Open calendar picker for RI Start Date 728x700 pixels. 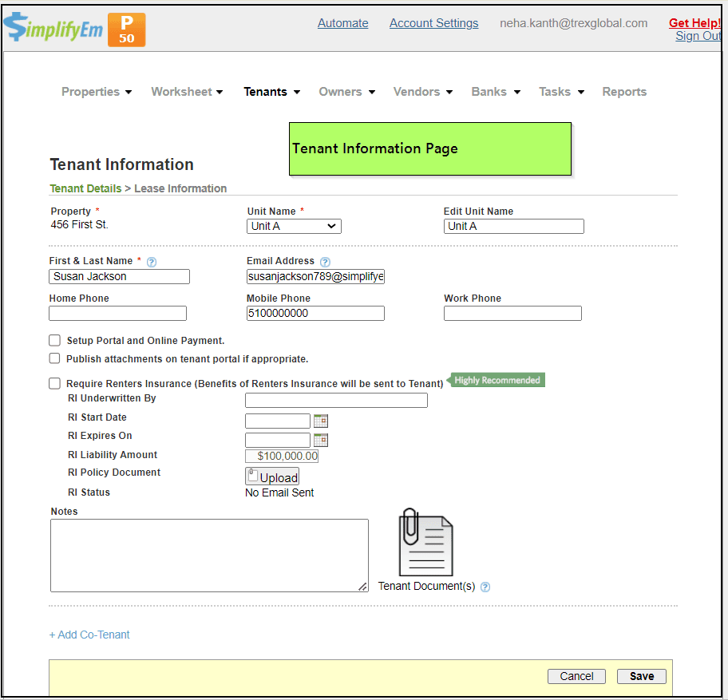coord(321,421)
